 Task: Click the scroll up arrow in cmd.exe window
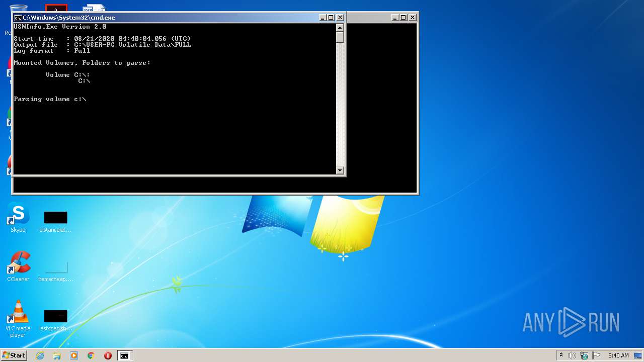[x=340, y=27]
